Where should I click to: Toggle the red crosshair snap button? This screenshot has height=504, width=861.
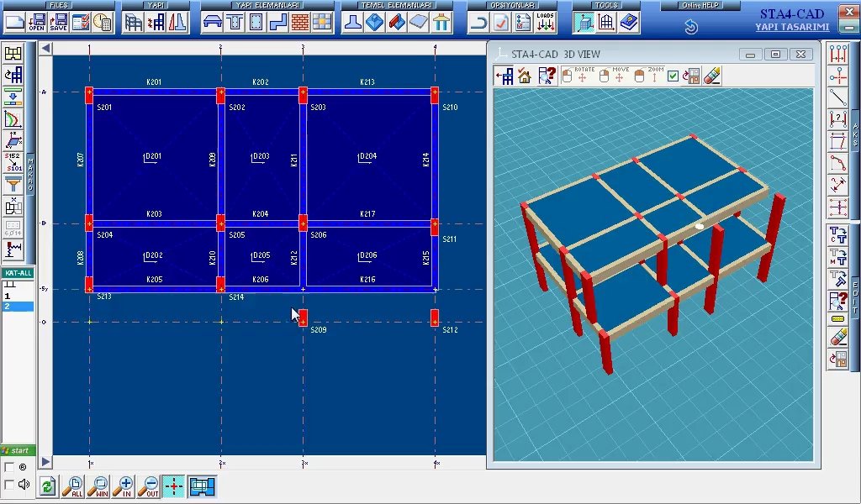(x=174, y=486)
